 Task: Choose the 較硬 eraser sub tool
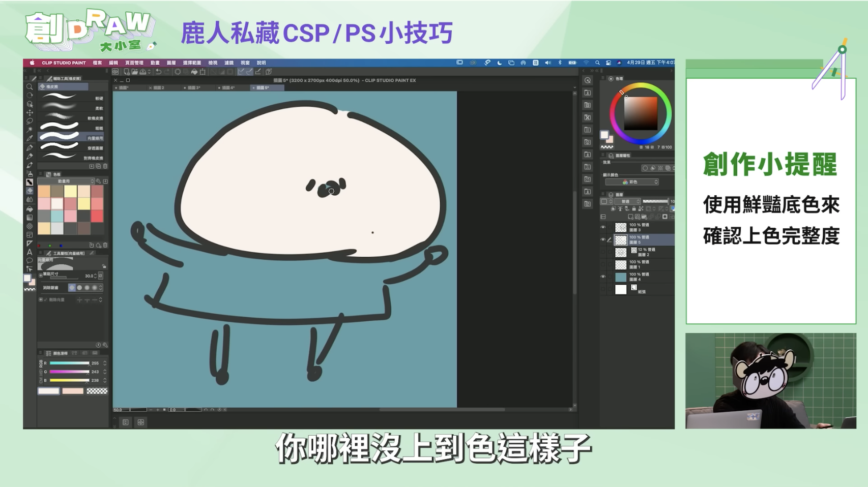point(71,98)
